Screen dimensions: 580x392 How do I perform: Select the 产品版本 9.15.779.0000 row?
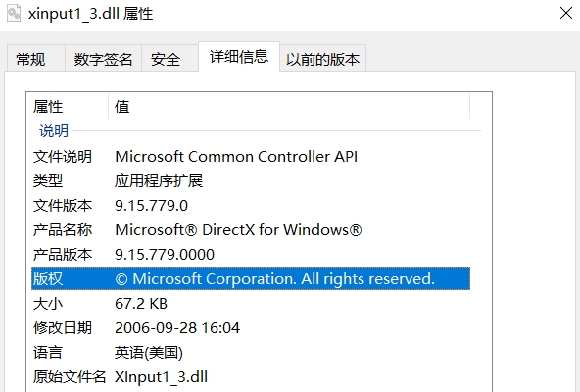pos(251,254)
